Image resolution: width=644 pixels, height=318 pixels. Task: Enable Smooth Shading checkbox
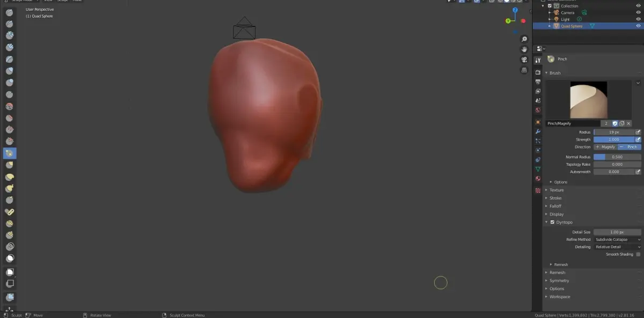coord(638,254)
